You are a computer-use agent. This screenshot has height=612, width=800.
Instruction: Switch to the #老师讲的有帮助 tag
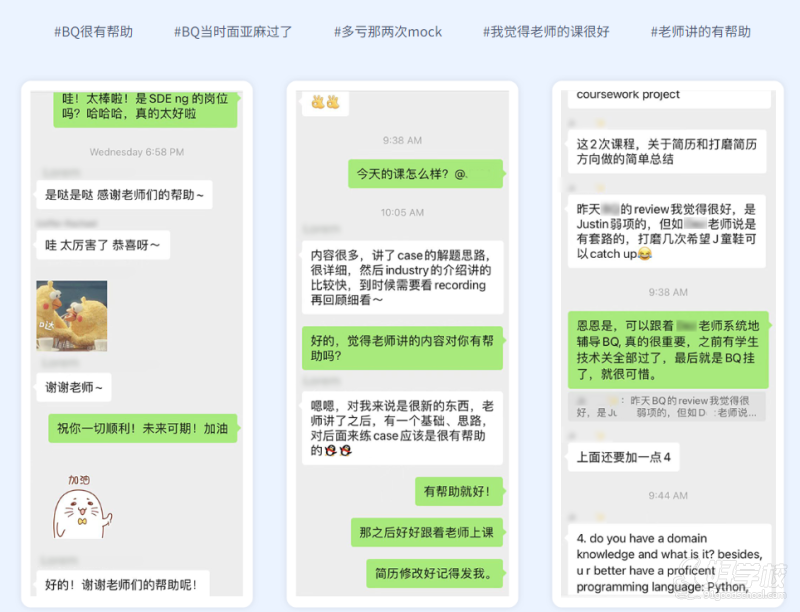tap(700, 32)
